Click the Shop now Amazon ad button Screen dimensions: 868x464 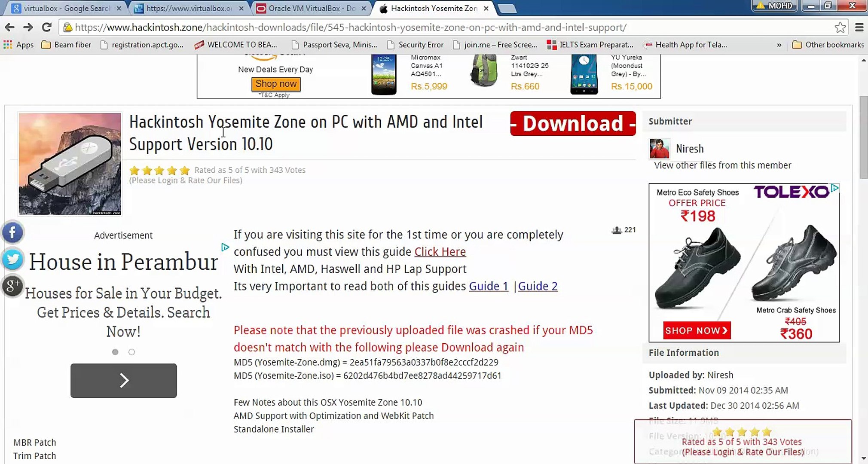pyautogui.click(x=276, y=84)
